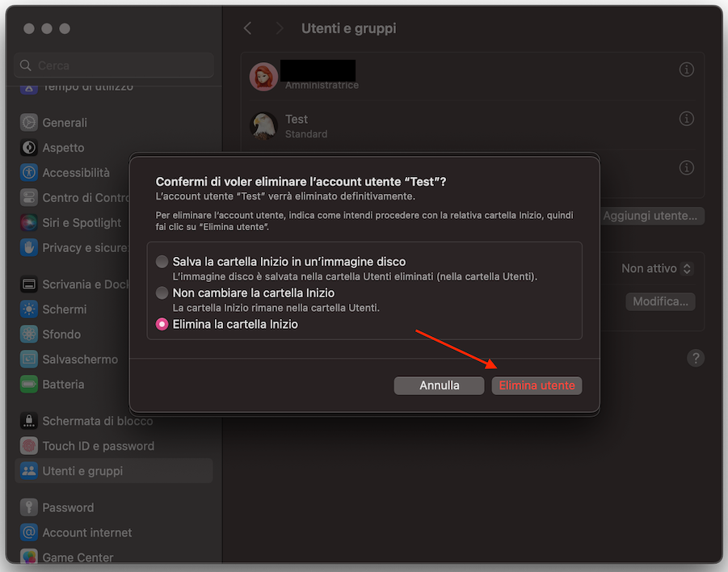Select the Aspetto sidebar icon

pyautogui.click(x=28, y=147)
